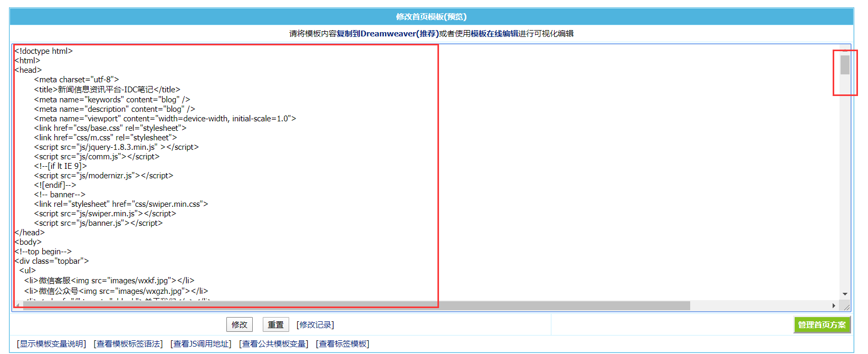This screenshot has width=868, height=354.
Task: Click the 修改 button
Action: point(240,324)
